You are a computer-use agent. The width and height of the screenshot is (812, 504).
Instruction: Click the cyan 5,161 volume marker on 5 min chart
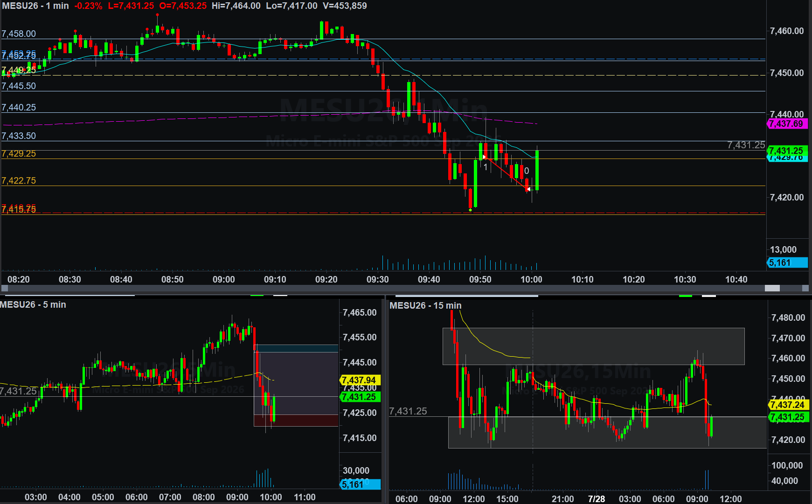pyautogui.click(x=360, y=484)
